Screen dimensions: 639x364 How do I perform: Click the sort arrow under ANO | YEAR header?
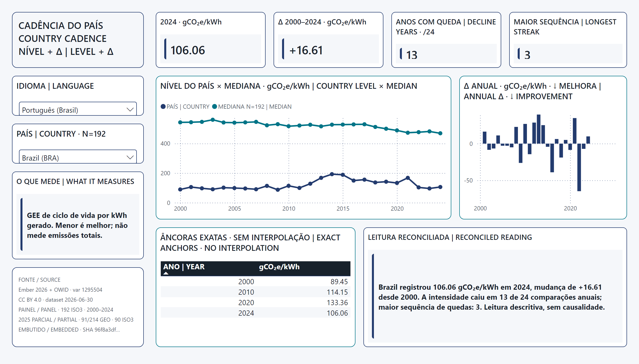coord(166,273)
